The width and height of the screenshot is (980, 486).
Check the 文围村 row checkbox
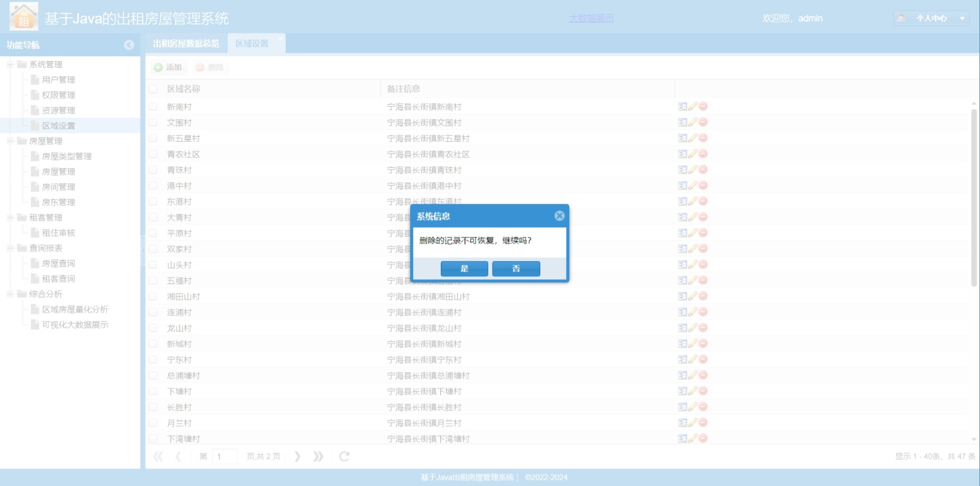[153, 122]
